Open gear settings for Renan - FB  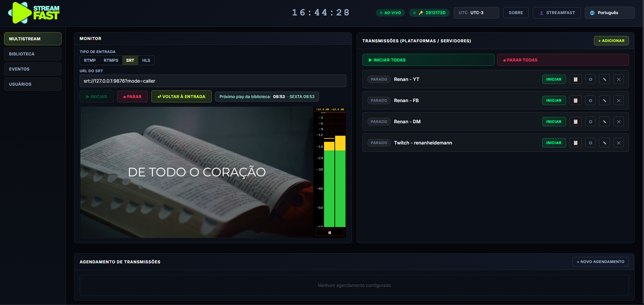[x=590, y=100]
